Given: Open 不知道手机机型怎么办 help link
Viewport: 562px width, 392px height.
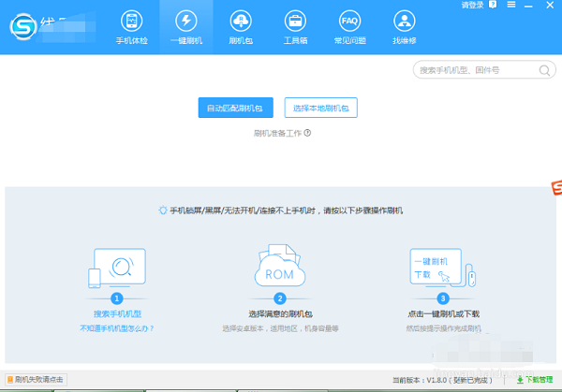Looking at the screenshot, I should pos(117,328).
